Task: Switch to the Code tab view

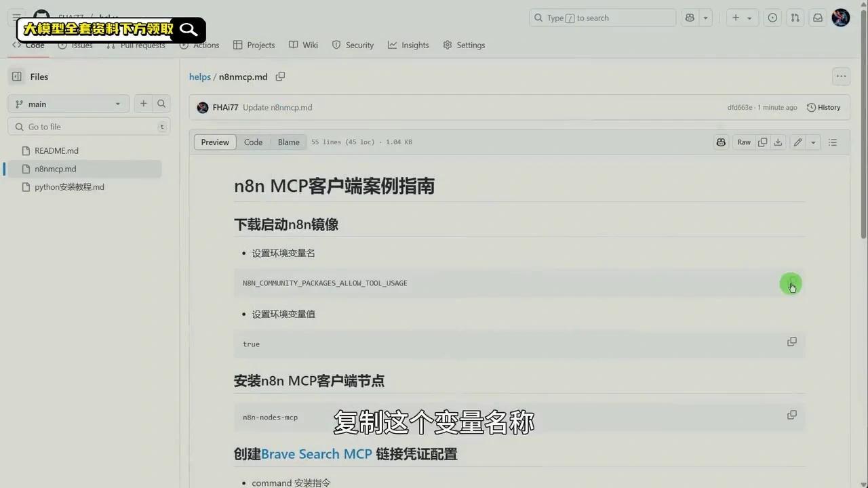Action: (x=253, y=142)
